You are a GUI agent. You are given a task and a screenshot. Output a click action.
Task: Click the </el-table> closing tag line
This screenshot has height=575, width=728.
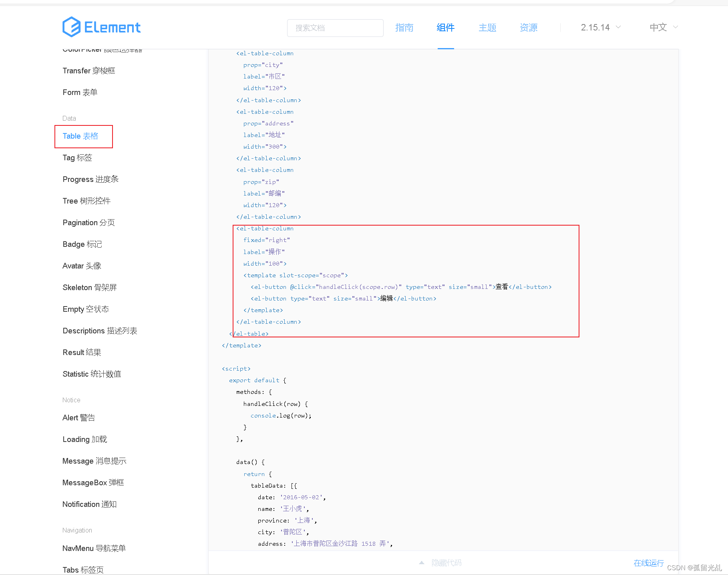(249, 334)
